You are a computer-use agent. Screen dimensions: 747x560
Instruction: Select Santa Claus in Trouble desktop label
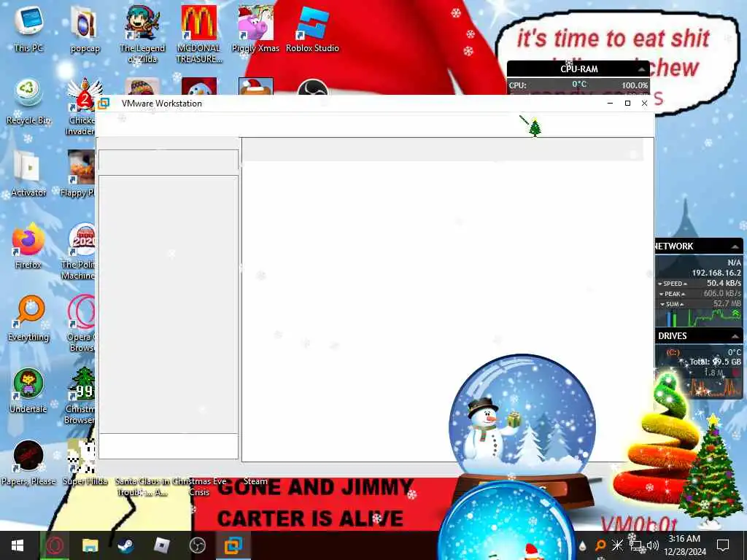[142, 486]
